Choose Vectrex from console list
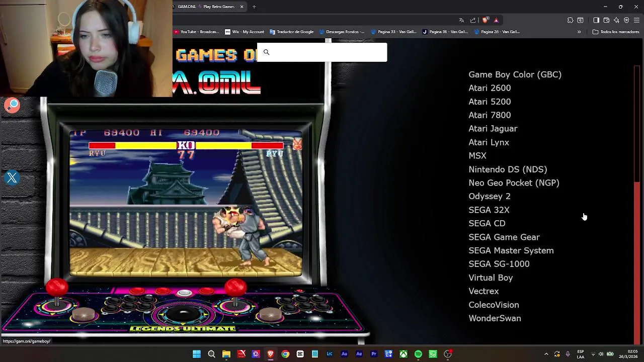644x362 pixels. pos(484,291)
